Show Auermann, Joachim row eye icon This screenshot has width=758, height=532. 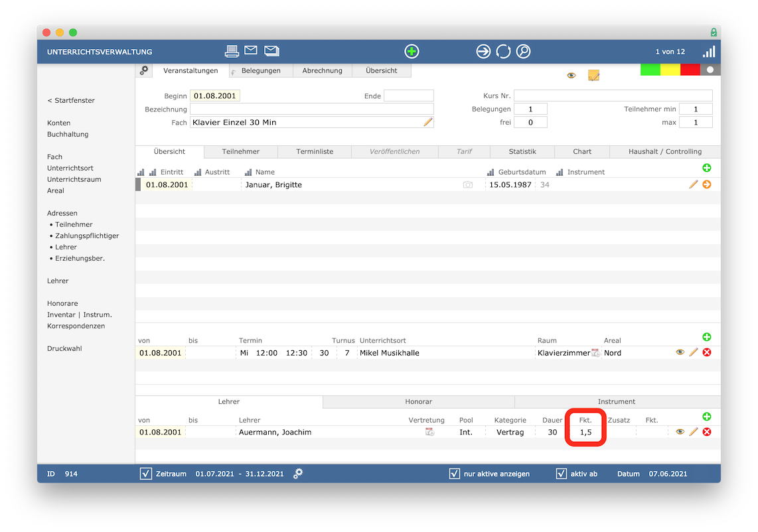click(680, 431)
